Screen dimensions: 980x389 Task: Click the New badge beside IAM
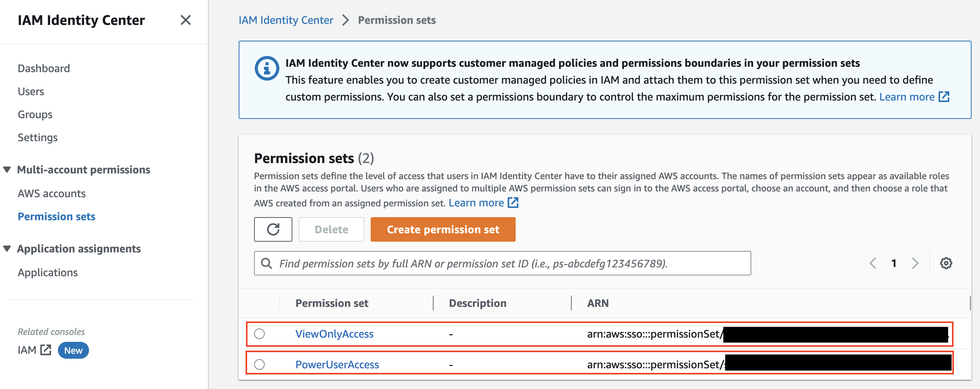point(73,350)
